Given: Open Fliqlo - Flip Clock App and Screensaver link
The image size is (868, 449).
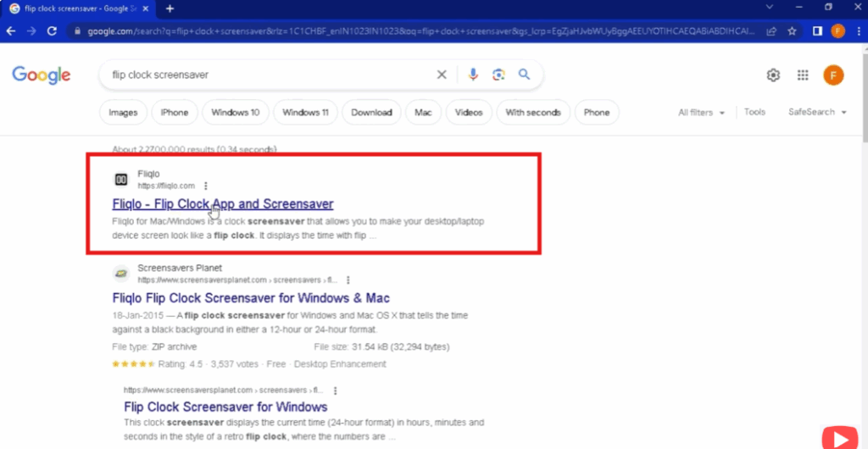Looking at the screenshot, I should pyautogui.click(x=222, y=204).
